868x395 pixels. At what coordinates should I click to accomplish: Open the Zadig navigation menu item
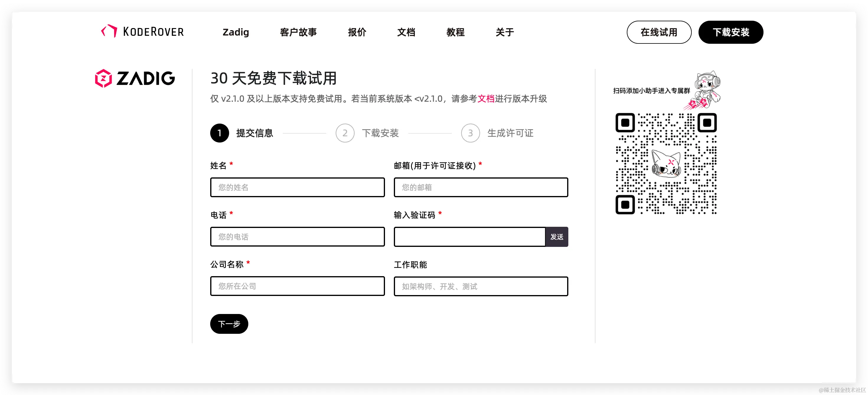pyautogui.click(x=236, y=32)
